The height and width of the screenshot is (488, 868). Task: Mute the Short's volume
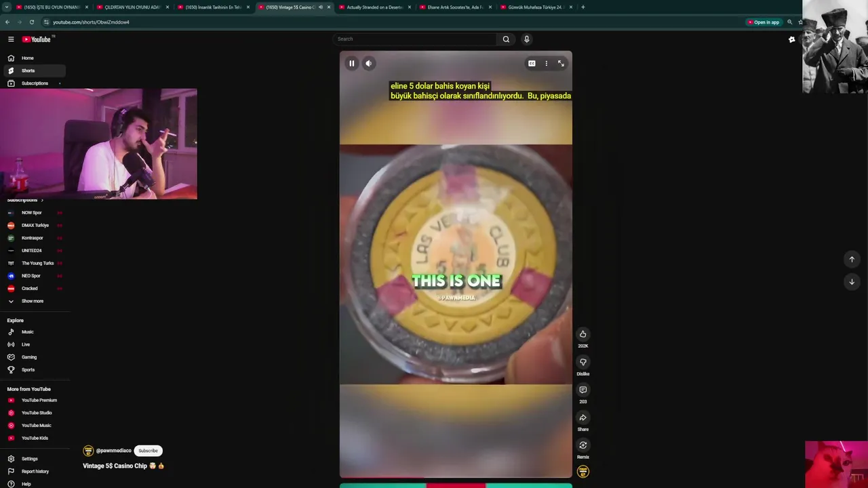[x=368, y=64]
